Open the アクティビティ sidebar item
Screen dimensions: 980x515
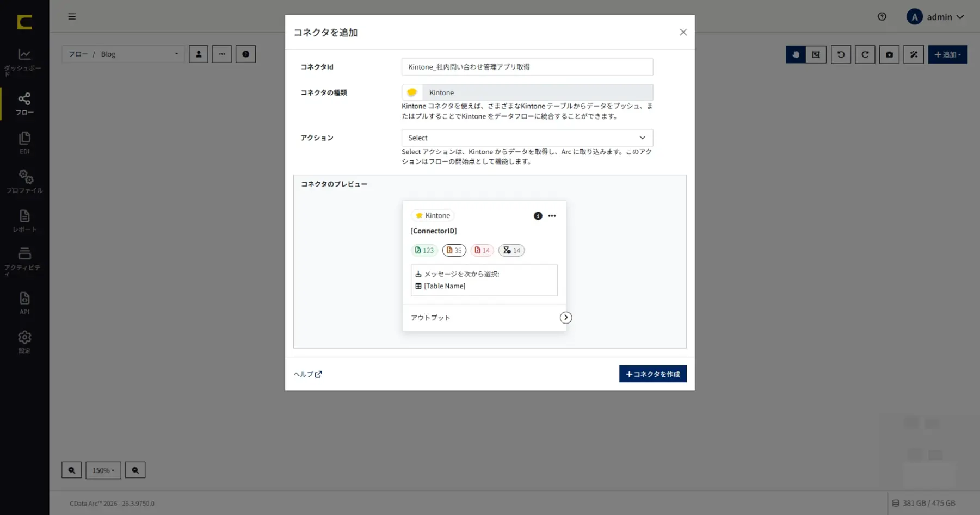[24, 262]
